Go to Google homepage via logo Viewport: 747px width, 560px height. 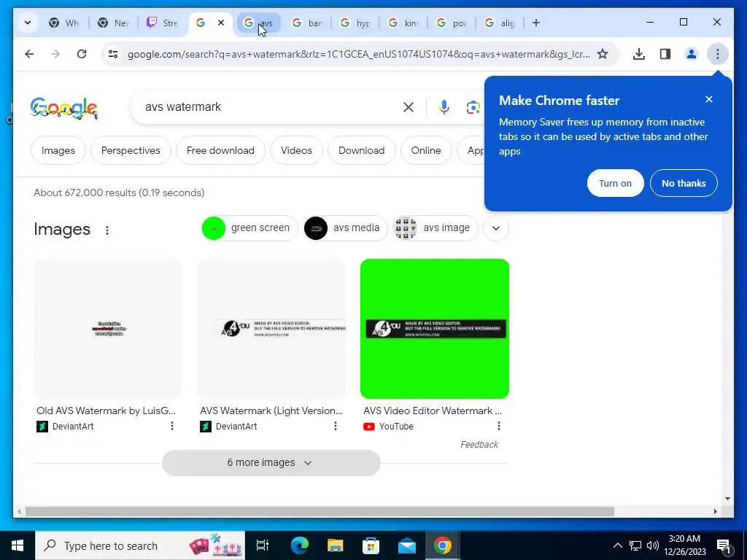click(64, 108)
